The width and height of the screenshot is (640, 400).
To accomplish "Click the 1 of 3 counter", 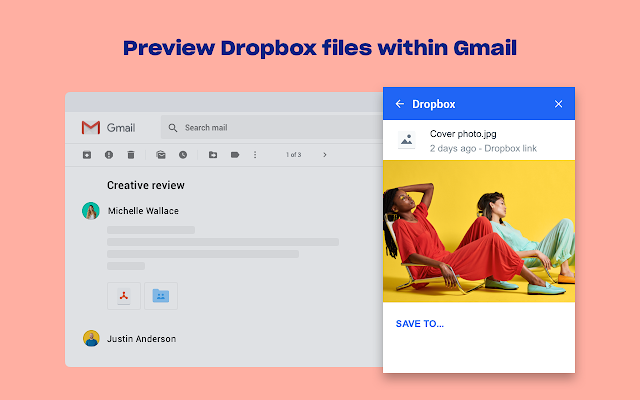I will [293, 155].
